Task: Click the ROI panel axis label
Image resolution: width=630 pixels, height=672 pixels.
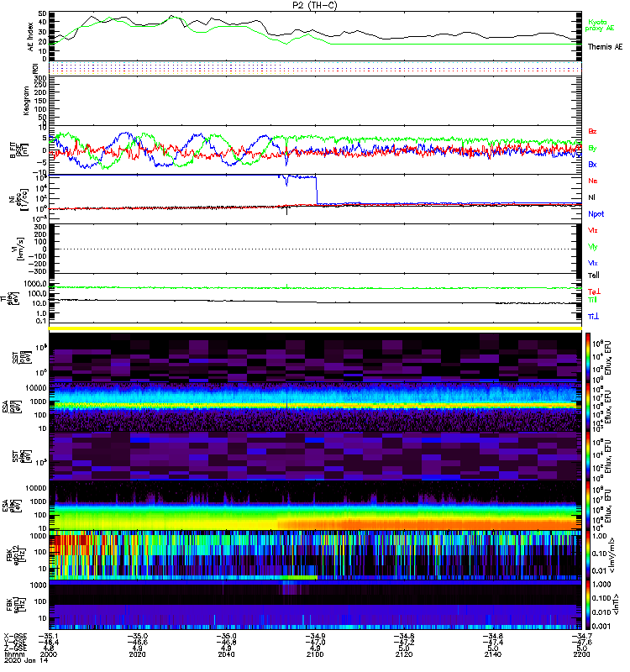Action: [x=35, y=69]
